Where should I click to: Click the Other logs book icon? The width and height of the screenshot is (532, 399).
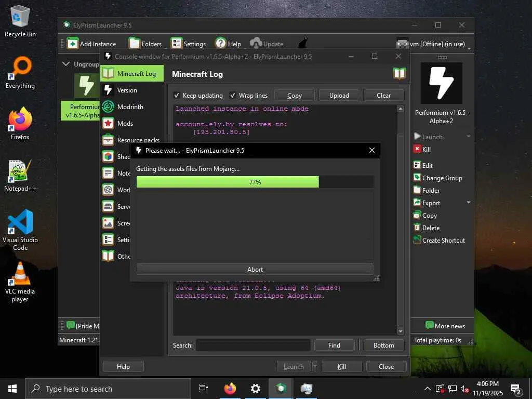pyautogui.click(x=108, y=256)
